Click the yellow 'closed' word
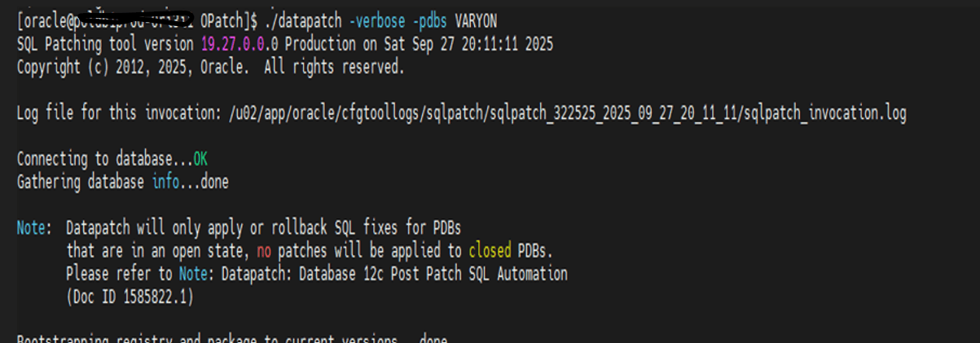 pos(490,251)
